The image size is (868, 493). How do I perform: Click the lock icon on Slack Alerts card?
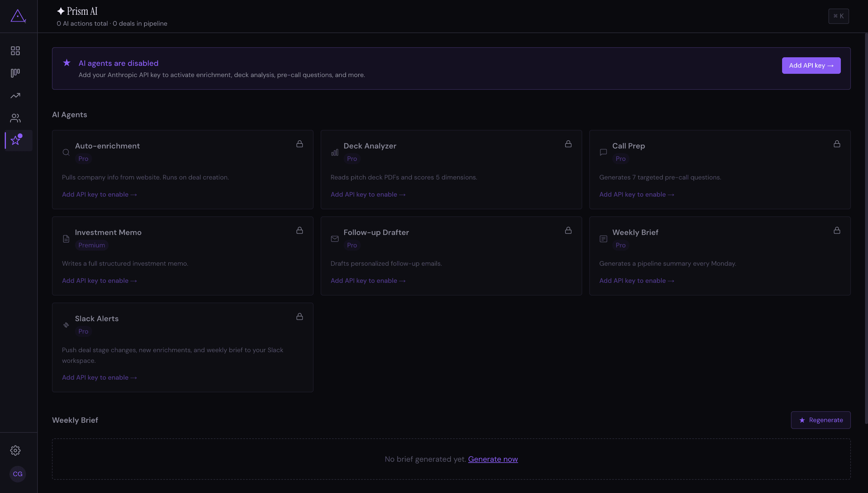click(300, 316)
